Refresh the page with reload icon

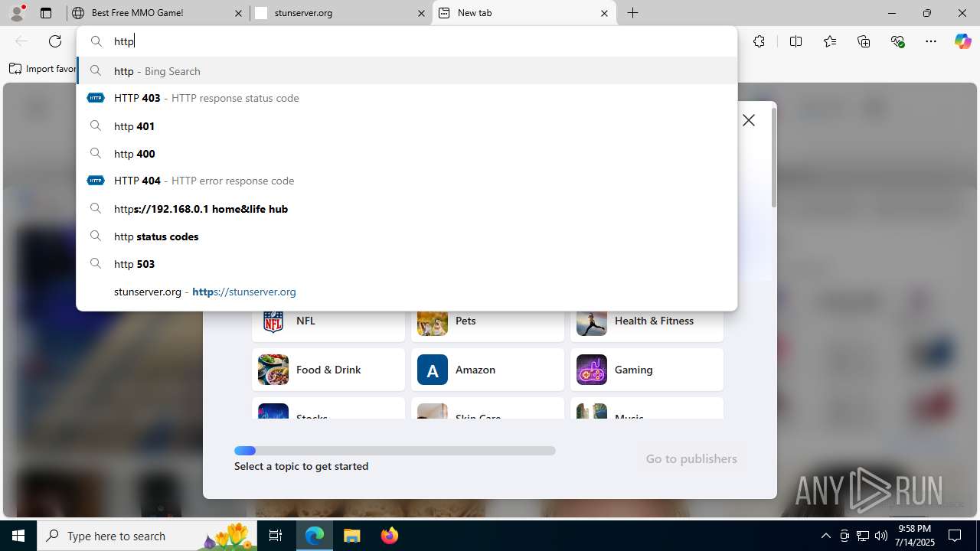click(x=55, y=41)
